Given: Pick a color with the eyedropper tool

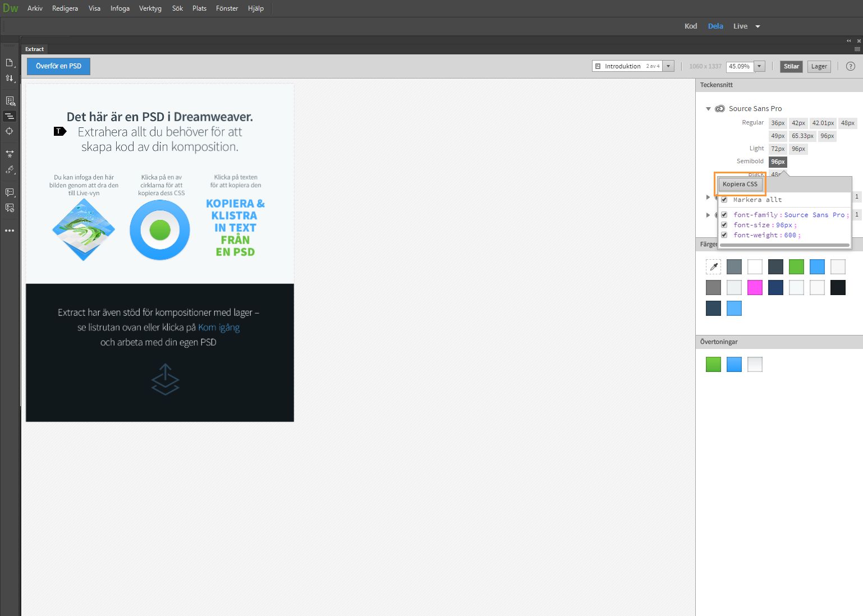Looking at the screenshot, I should tap(713, 267).
